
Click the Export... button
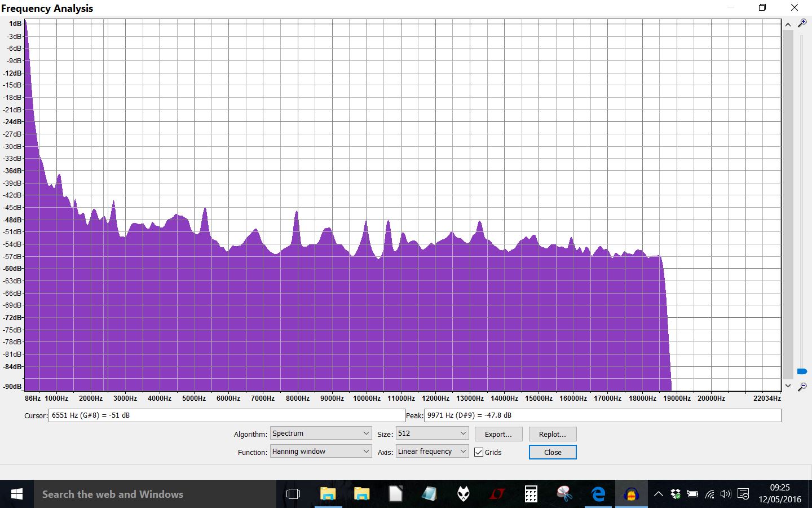(x=498, y=434)
